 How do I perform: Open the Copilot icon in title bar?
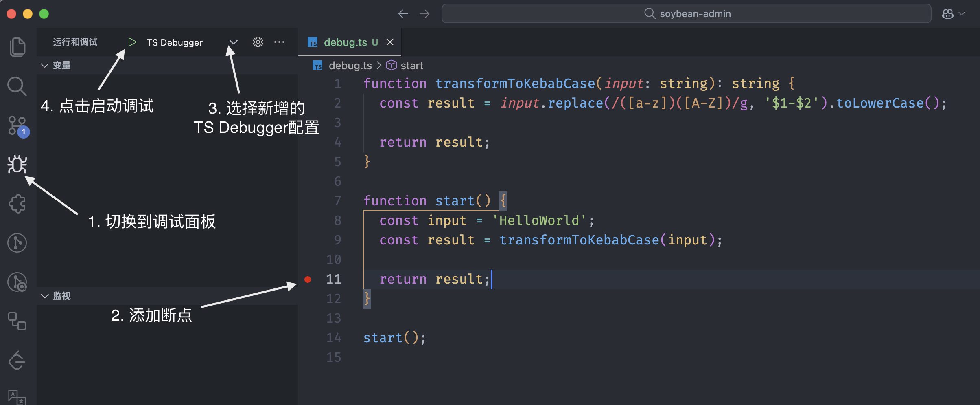click(x=947, y=14)
